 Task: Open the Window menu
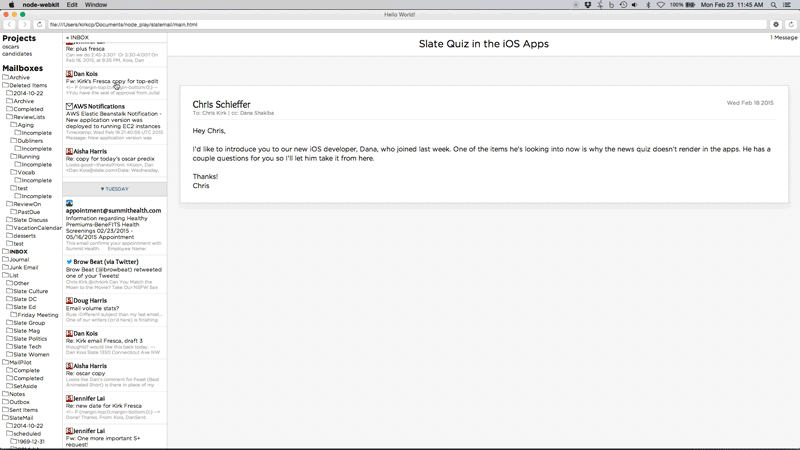coord(96,5)
